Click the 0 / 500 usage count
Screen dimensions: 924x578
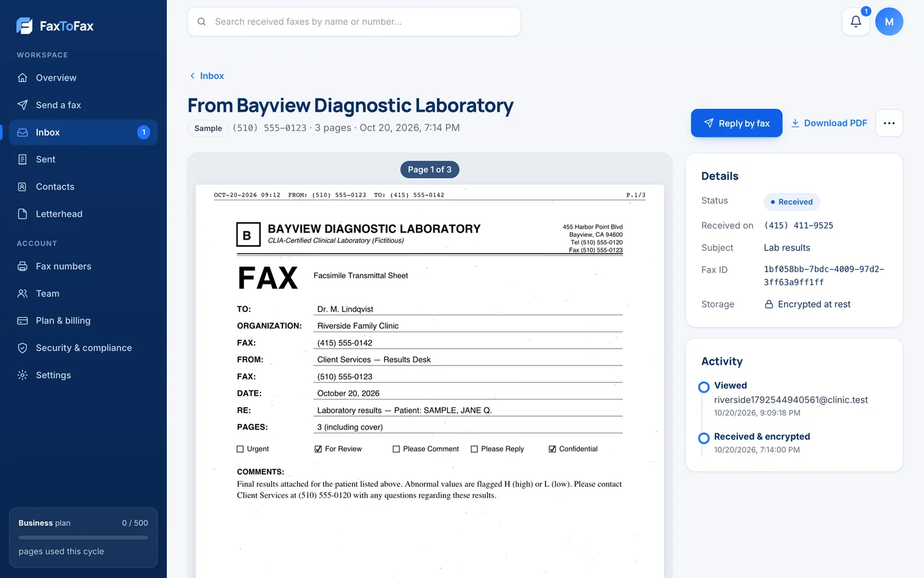point(135,523)
